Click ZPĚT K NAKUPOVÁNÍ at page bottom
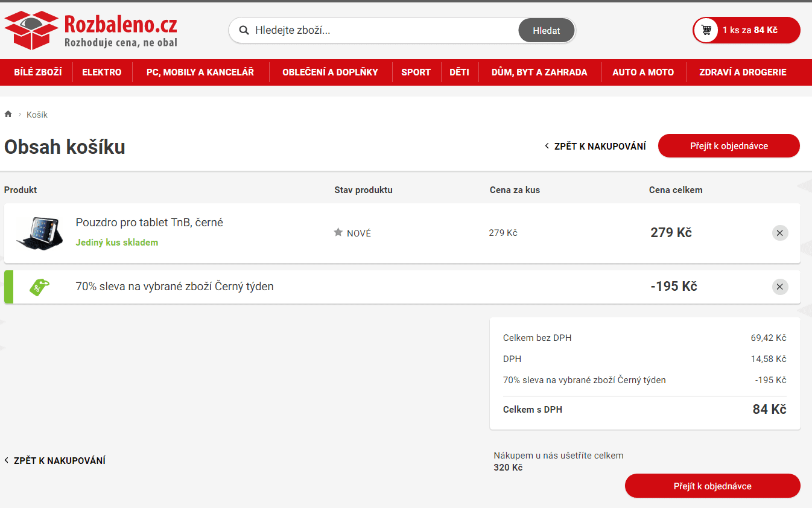The image size is (812, 508). pos(54,460)
